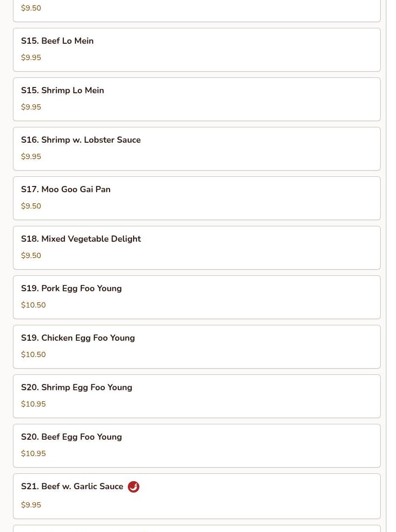Click the $9.50 price of Mixed Vegetable Delight

coord(31,256)
